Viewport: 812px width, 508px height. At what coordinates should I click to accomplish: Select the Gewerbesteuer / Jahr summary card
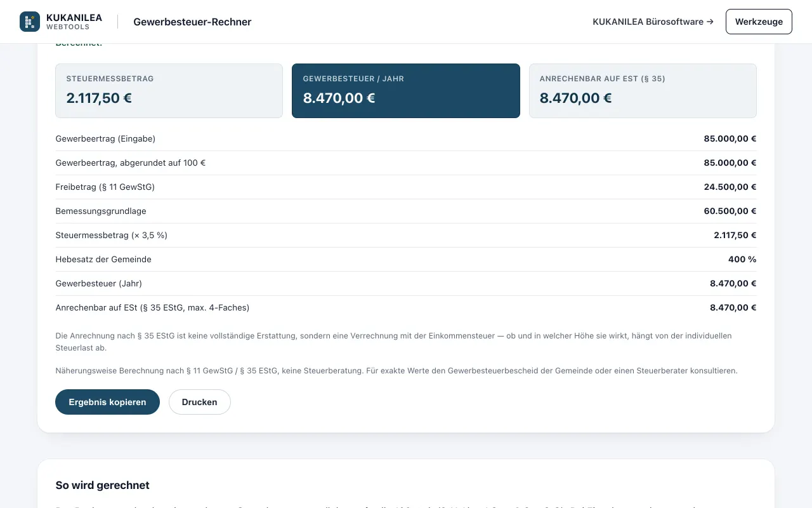click(406, 91)
